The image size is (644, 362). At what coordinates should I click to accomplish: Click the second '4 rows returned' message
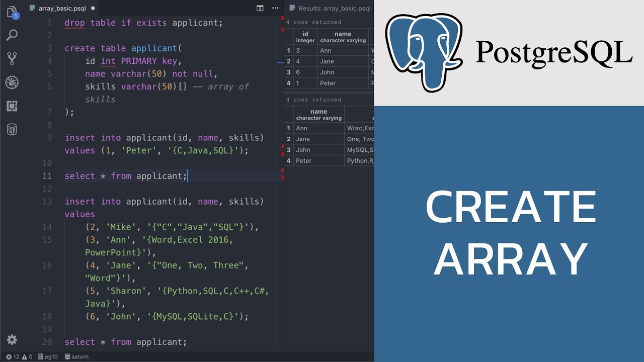[x=313, y=100]
